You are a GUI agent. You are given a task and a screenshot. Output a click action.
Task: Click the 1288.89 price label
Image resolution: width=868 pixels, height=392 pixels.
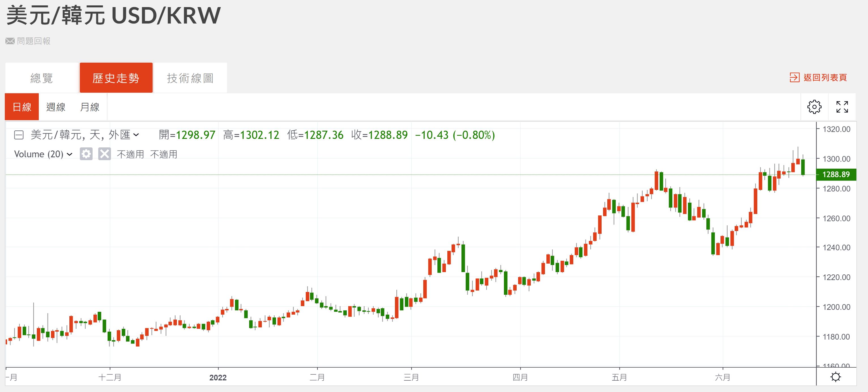(x=836, y=174)
